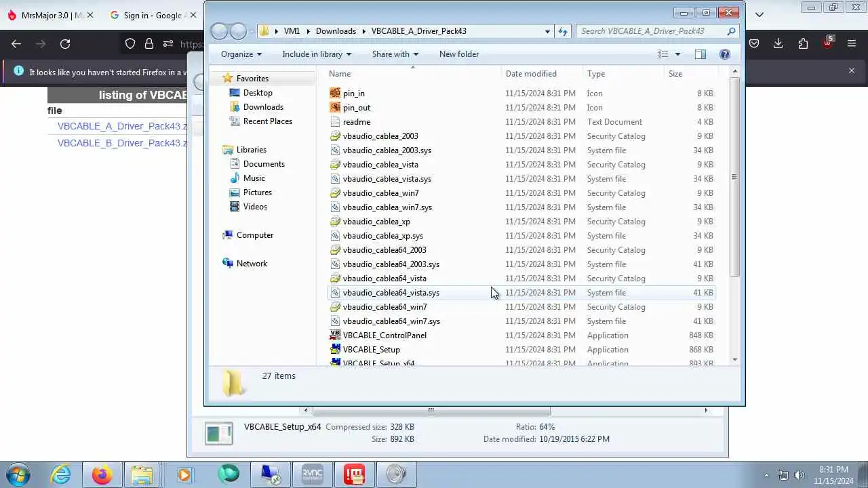Open the RVNC Connect taskbar app
The height and width of the screenshot is (488, 868).
[x=313, y=474]
